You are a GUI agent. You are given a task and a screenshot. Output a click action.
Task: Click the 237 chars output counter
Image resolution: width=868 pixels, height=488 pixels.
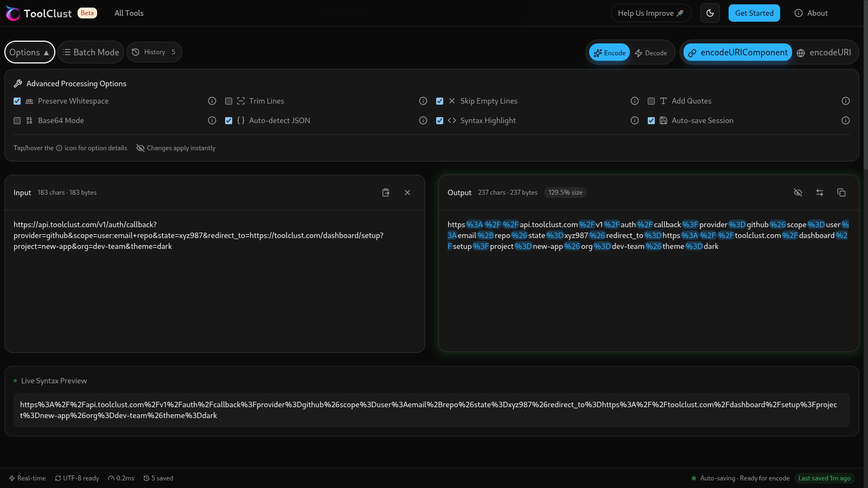point(508,192)
